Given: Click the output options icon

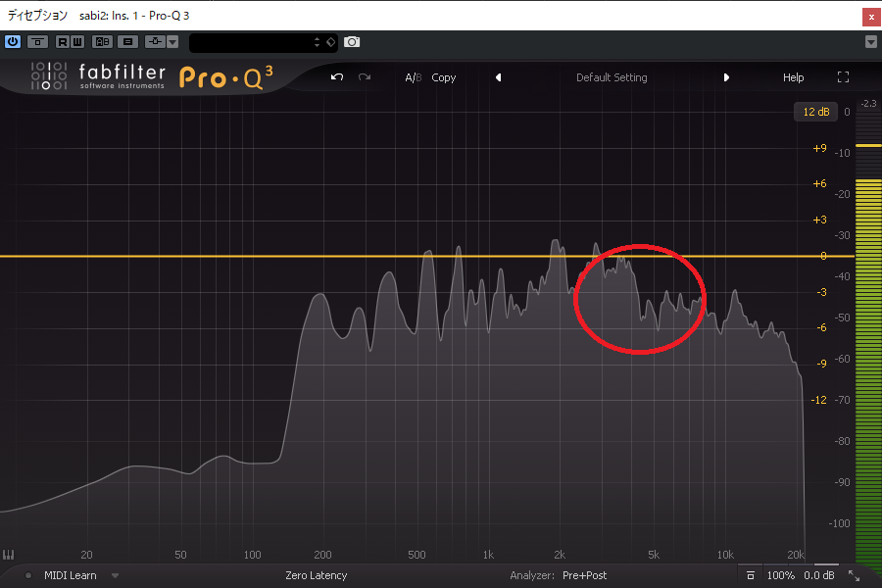Looking at the screenshot, I should click(750, 575).
